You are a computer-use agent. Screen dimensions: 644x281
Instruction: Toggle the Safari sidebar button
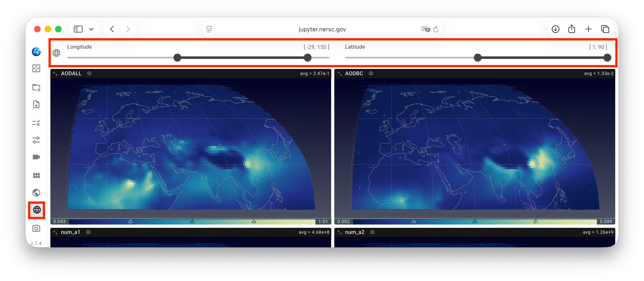click(x=78, y=29)
